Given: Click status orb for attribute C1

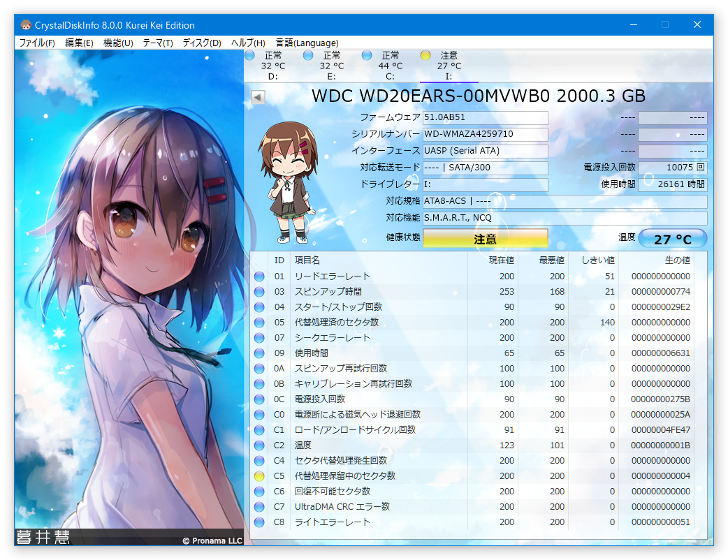Looking at the screenshot, I should [259, 430].
